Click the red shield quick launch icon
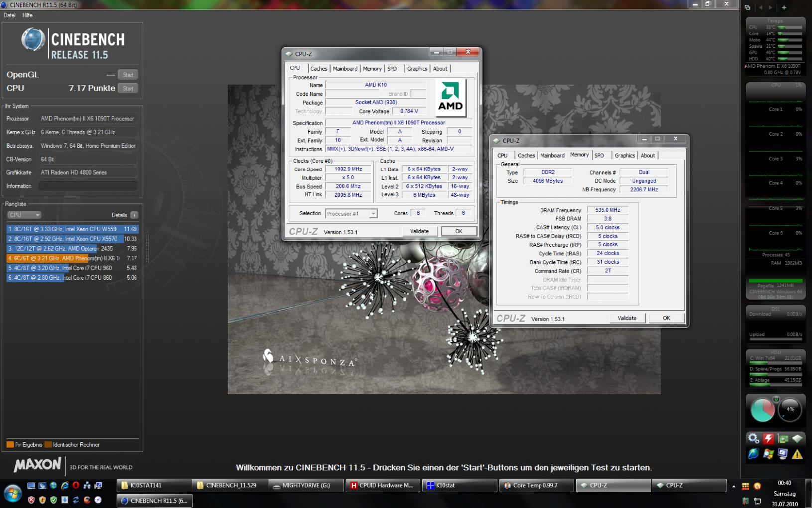Viewport: 812px width, 508px height. pos(31,500)
